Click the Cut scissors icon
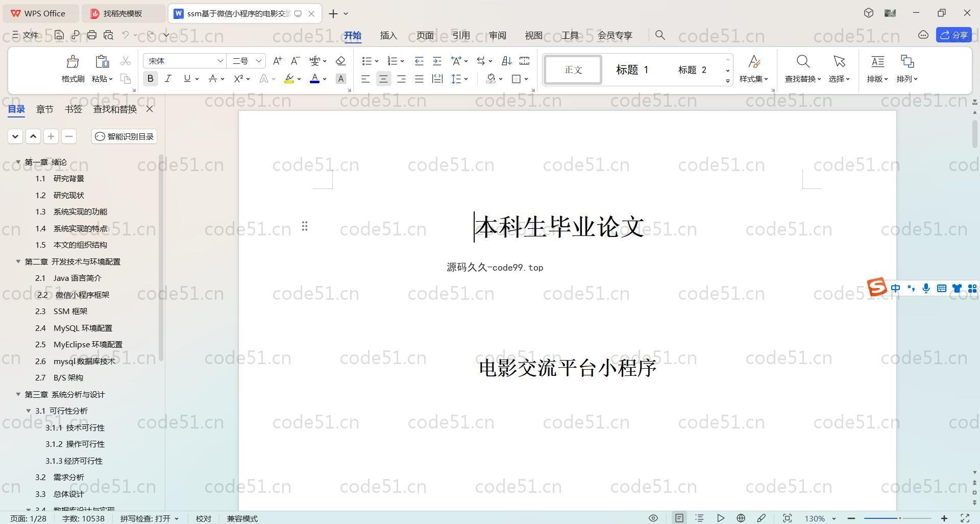 pyautogui.click(x=125, y=61)
